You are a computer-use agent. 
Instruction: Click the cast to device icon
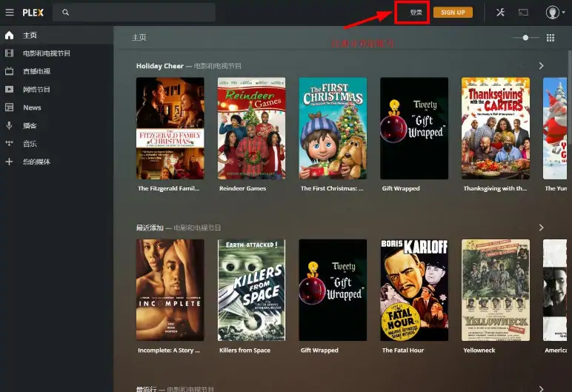(x=523, y=13)
